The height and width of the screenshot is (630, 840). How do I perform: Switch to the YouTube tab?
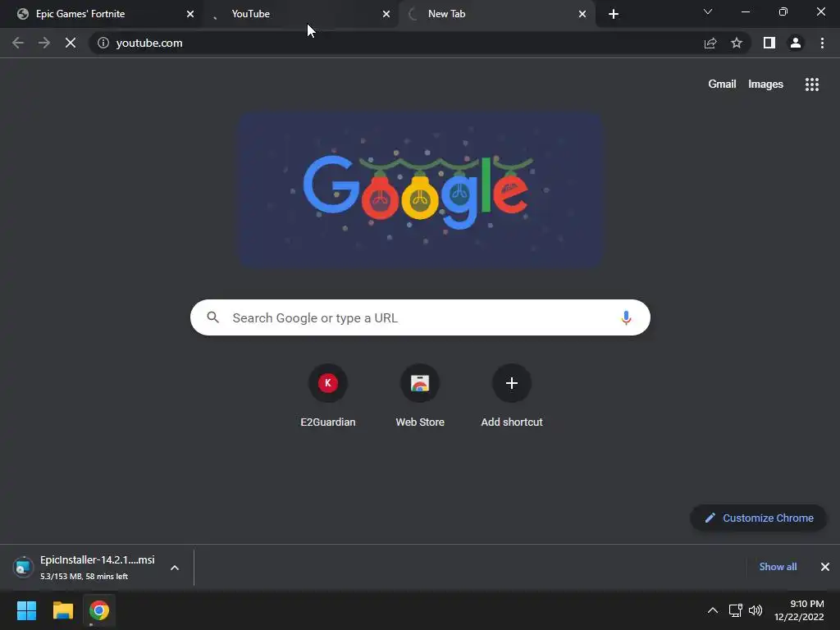[300, 14]
